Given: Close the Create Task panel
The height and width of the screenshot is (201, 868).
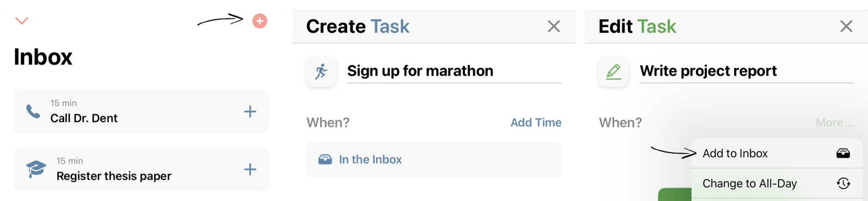Looking at the screenshot, I should pyautogui.click(x=554, y=26).
